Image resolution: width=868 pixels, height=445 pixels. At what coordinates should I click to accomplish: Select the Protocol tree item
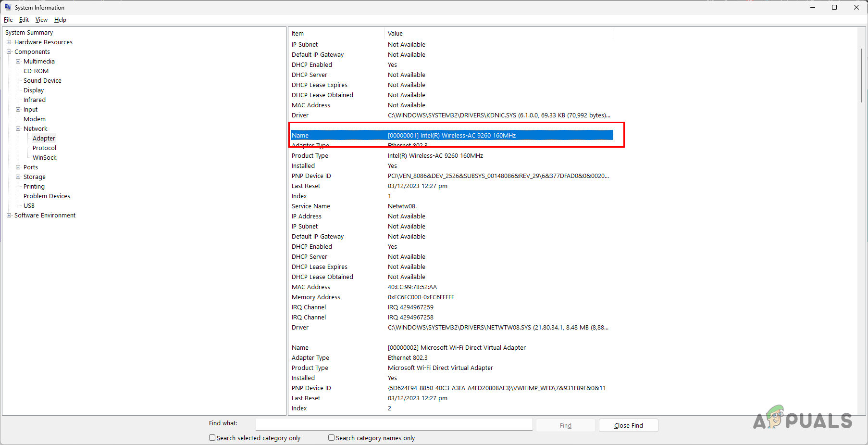tap(44, 148)
